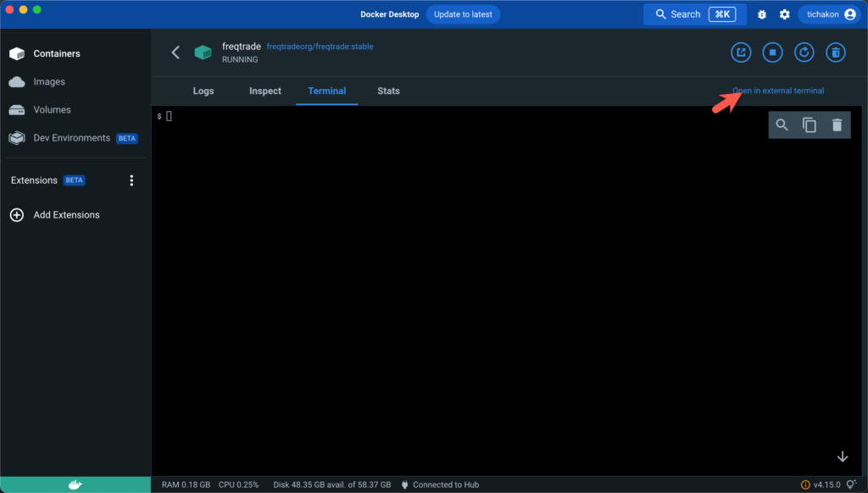Click the Docker whale status icon
This screenshot has width=868, height=493.
75,485
